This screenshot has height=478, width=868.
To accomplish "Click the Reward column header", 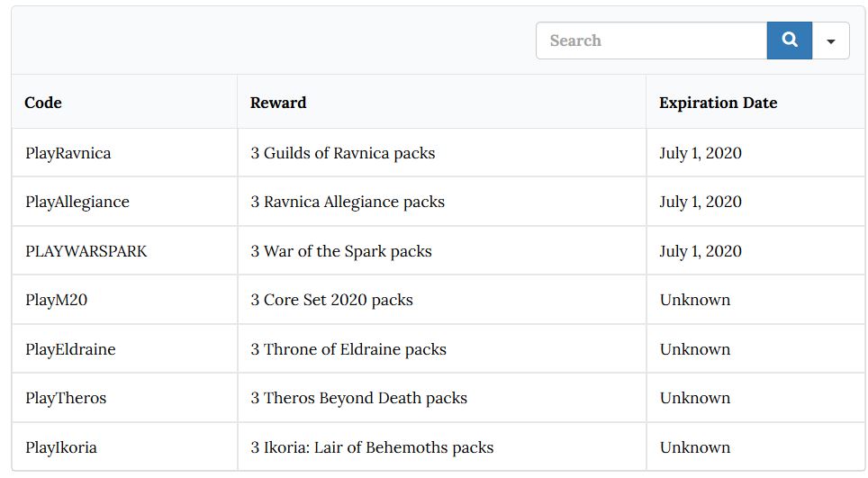I will pos(278,103).
